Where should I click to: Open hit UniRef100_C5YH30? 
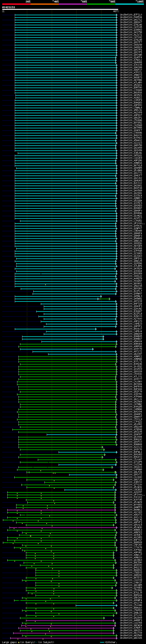tap(131, 374)
